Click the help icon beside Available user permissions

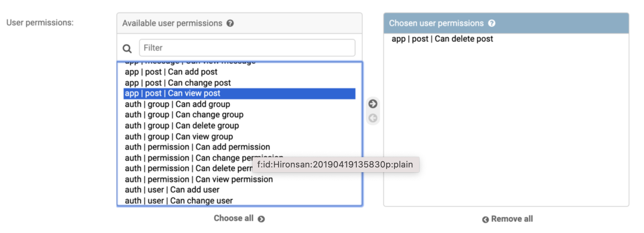[230, 23]
